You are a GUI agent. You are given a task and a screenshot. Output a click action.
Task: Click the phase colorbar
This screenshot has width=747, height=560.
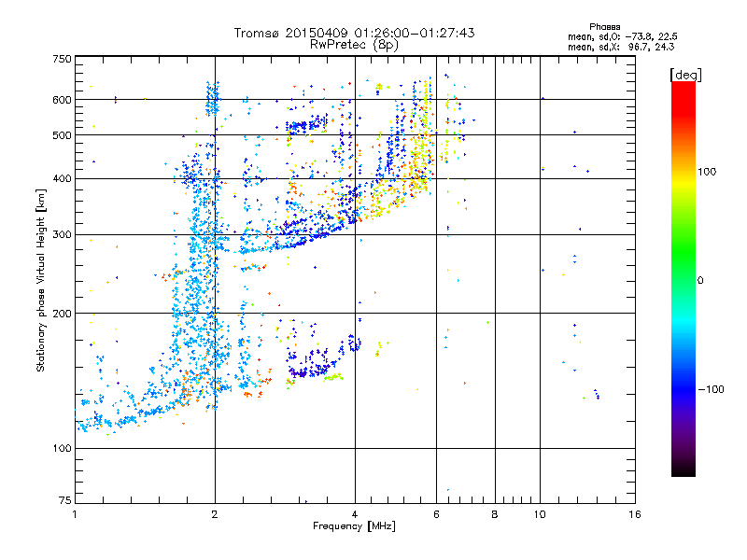tap(684, 278)
